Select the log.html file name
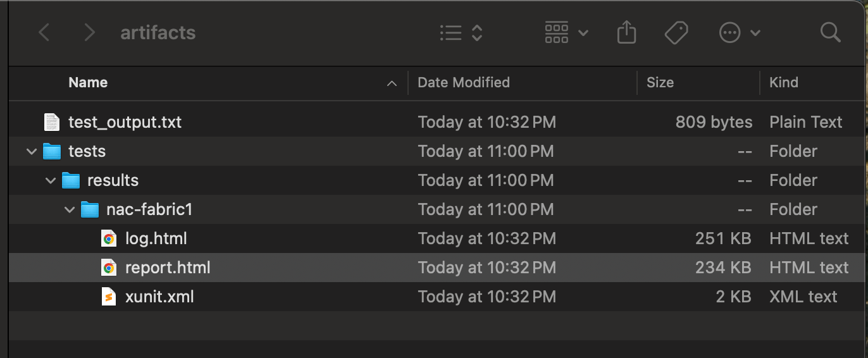Viewport: 868px width, 358px height. click(x=156, y=238)
